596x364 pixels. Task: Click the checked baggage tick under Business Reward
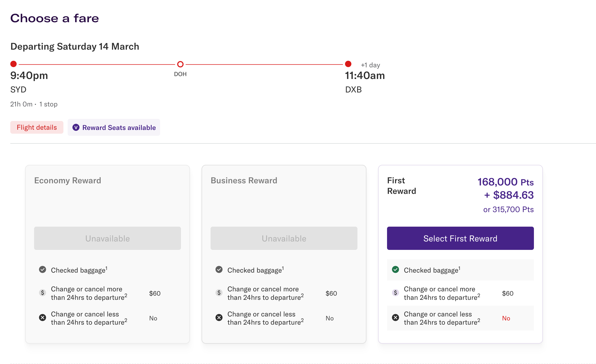point(219,269)
